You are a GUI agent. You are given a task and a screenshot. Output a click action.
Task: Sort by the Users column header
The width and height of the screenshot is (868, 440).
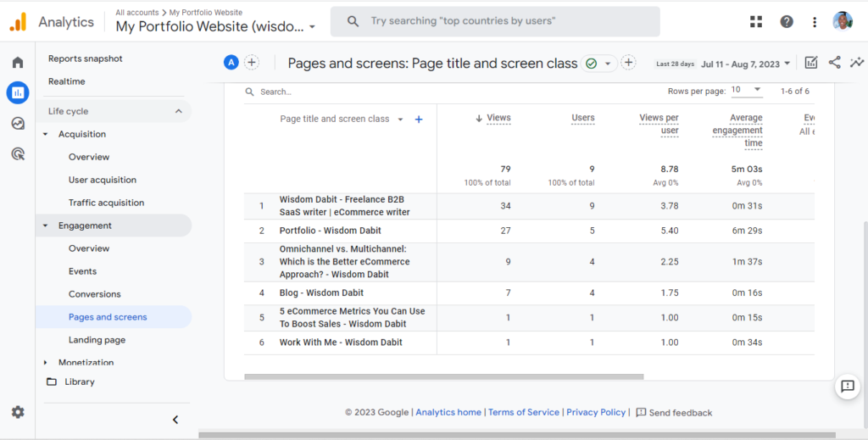[583, 118]
